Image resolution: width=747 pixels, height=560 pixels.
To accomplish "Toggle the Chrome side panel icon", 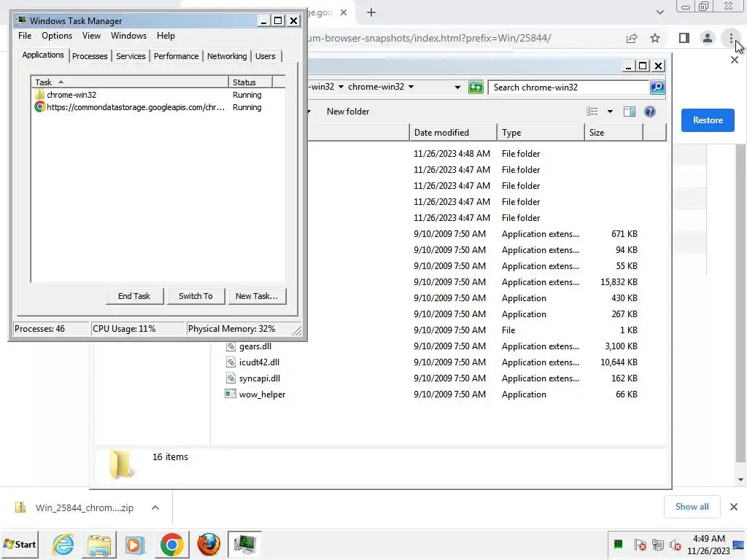I will click(684, 38).
